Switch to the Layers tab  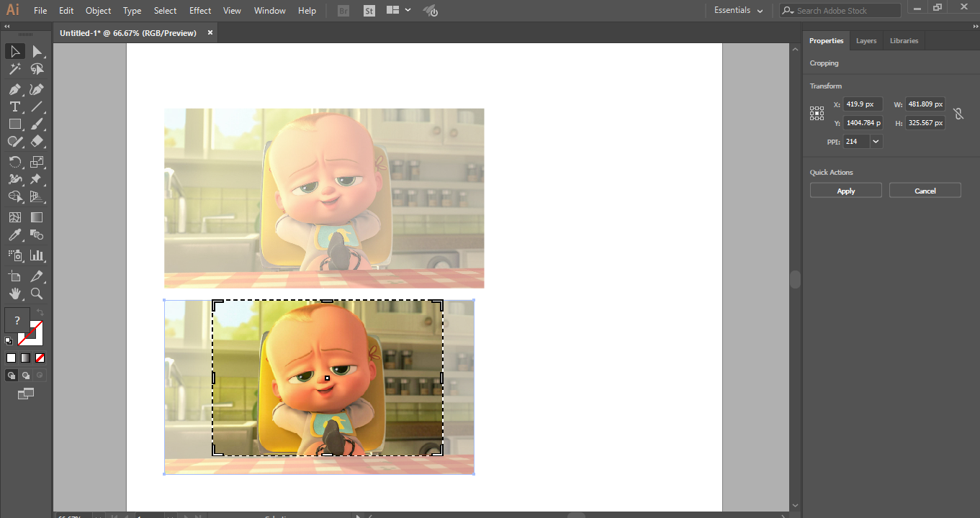(866, 41)
